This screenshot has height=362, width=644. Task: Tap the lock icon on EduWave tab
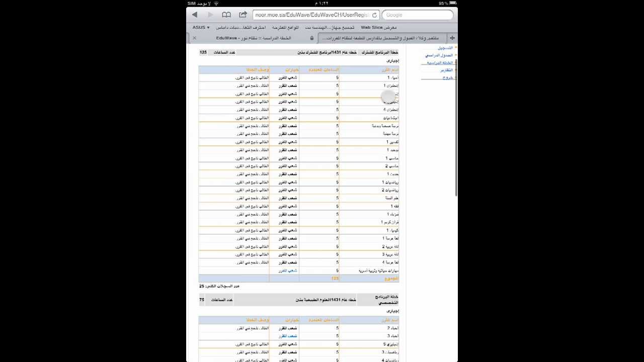point(312,38)
